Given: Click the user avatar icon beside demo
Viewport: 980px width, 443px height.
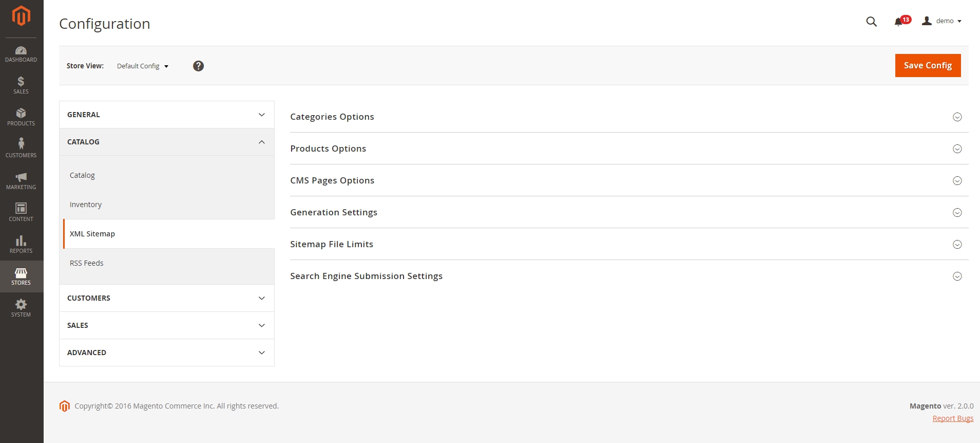Looking at the screenshot, I should click(x=927, y=21).
